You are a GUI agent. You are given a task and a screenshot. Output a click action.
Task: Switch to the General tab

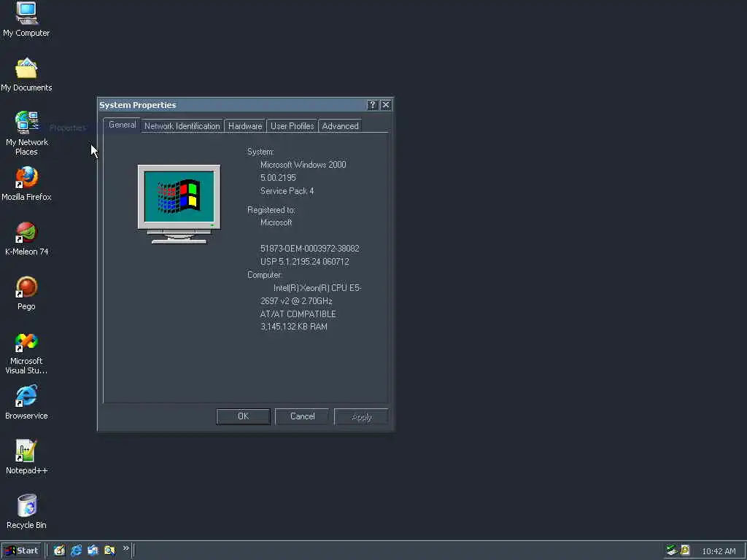(122, 125)
